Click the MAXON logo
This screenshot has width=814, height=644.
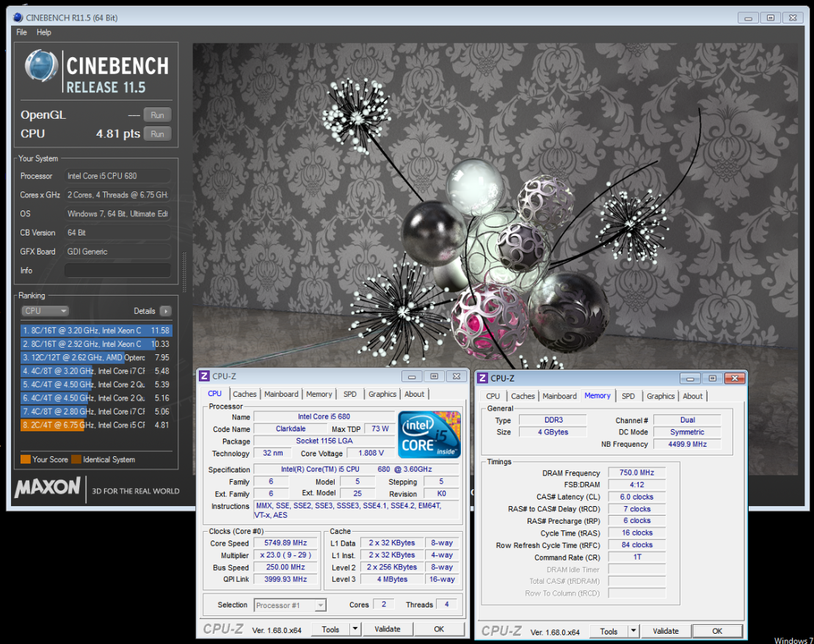pos(48,487)
